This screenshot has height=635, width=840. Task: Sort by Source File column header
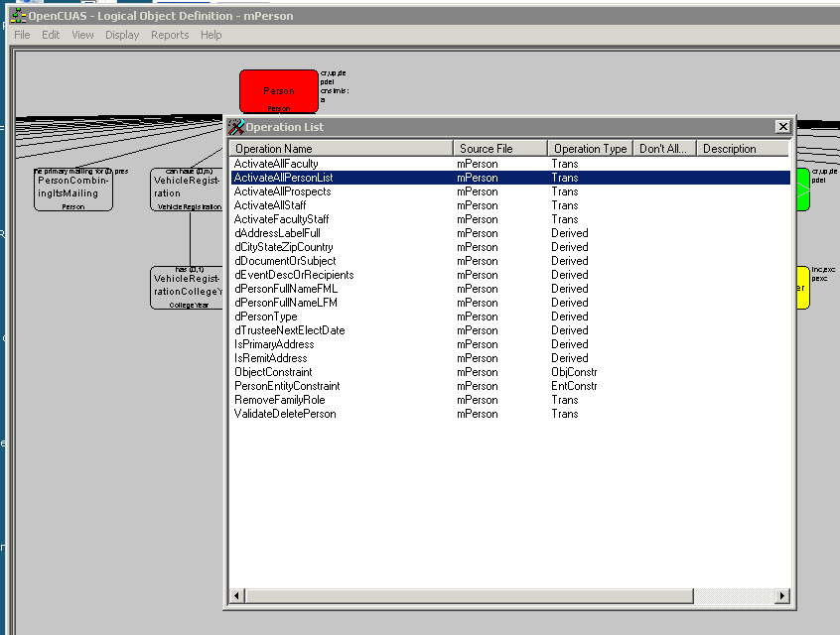(x=499, y=149)
